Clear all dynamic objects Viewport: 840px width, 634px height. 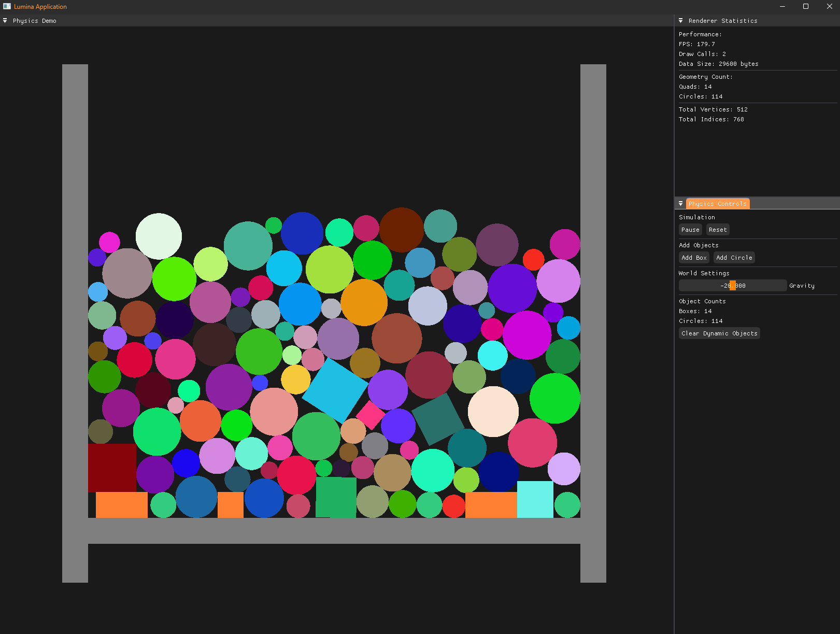click(719, 333)
